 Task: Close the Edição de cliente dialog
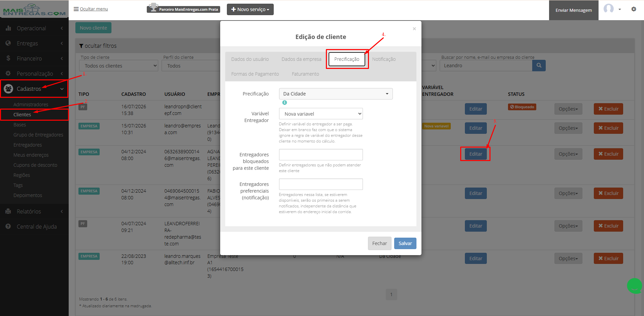[x=414, y=29]
